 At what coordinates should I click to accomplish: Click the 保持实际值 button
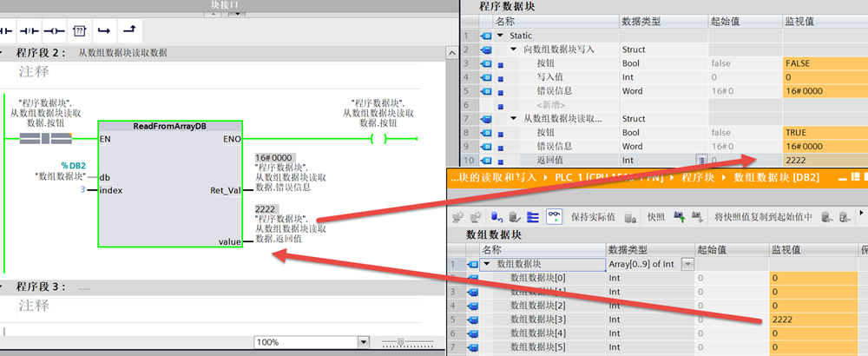tap(592, 216)
